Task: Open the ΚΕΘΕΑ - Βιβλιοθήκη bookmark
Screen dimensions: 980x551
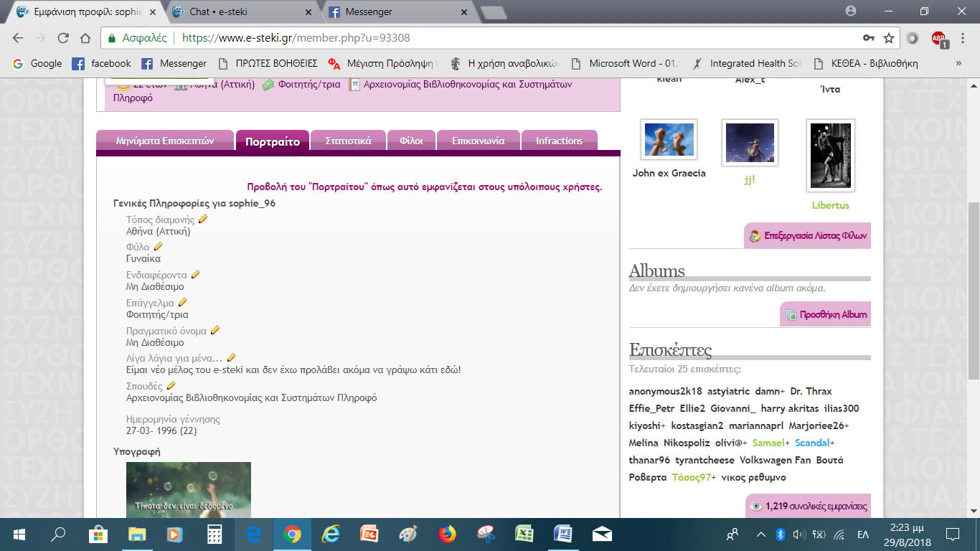Action: [x=867, y=63]
